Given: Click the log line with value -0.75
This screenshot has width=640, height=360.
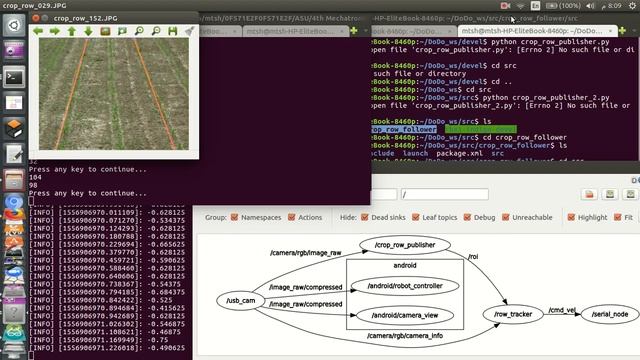Looking at the screenshot, I should pos(98,340).
